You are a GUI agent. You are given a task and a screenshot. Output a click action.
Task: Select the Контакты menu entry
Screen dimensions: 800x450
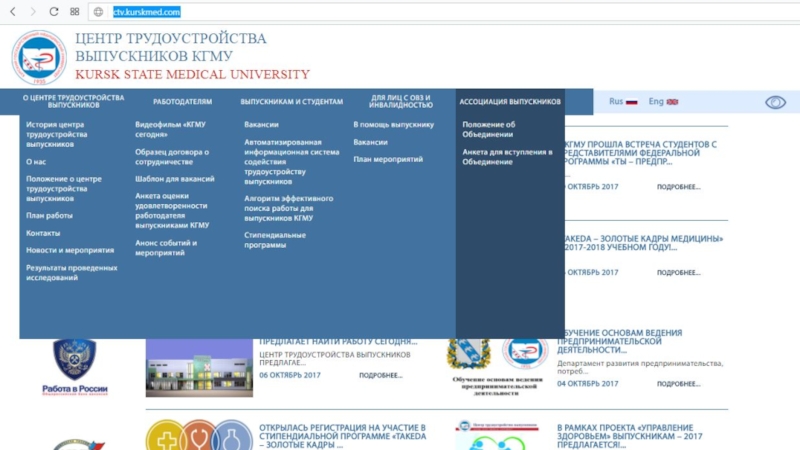pyautogui.click(x=43, y=233)
